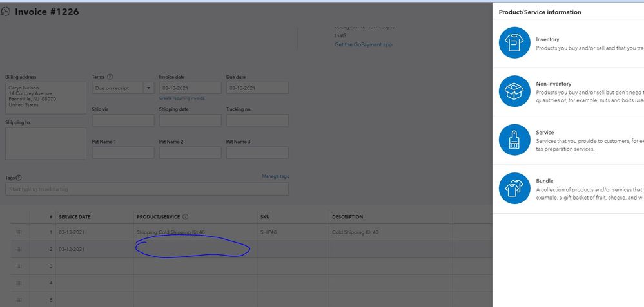Viewport: 644px width, 307px height.
Task: Grab the drag handle for row 3
Action: tap(19, 266)
